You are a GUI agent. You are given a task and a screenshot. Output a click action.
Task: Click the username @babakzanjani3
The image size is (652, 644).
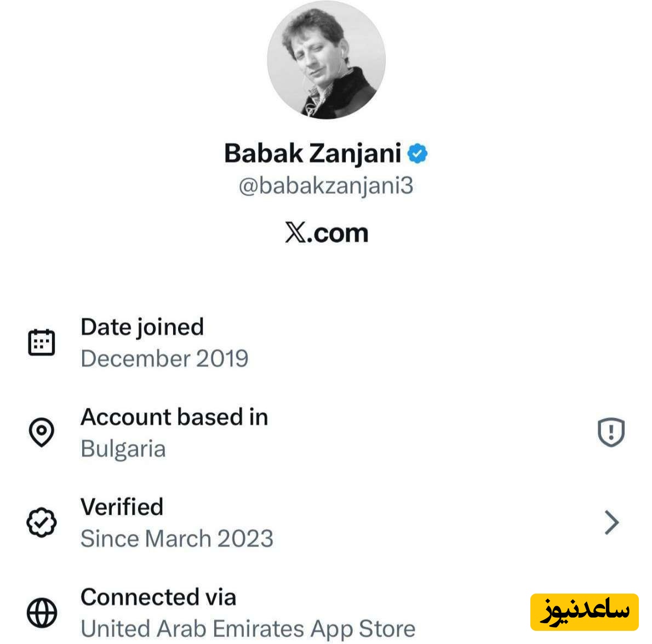(326, 186)
